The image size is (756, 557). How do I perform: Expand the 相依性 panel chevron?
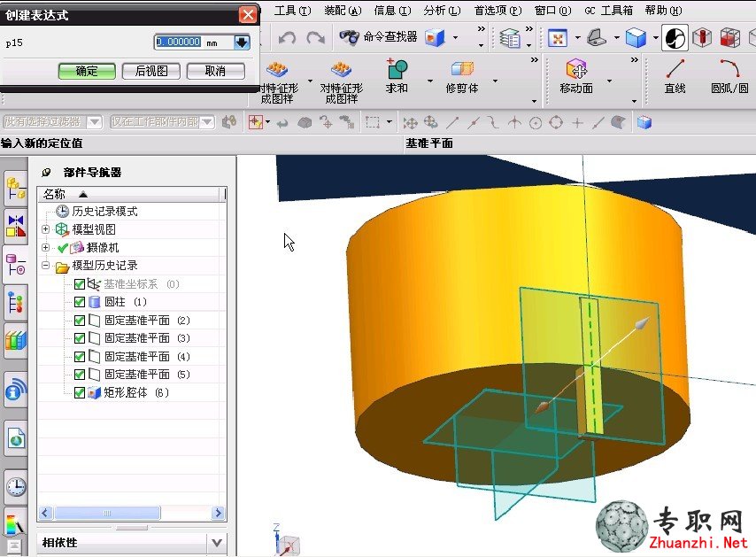click(x=217, y=543)
